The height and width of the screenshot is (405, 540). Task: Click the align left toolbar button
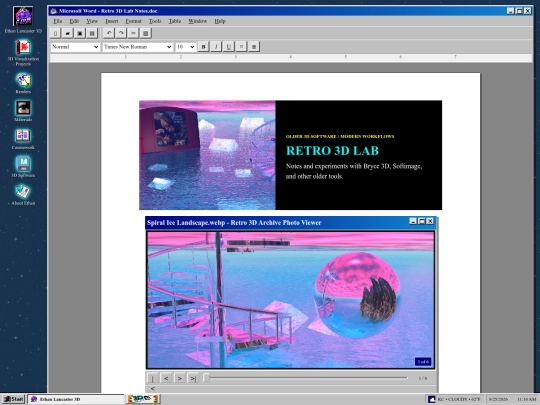[x=241, y=46]
